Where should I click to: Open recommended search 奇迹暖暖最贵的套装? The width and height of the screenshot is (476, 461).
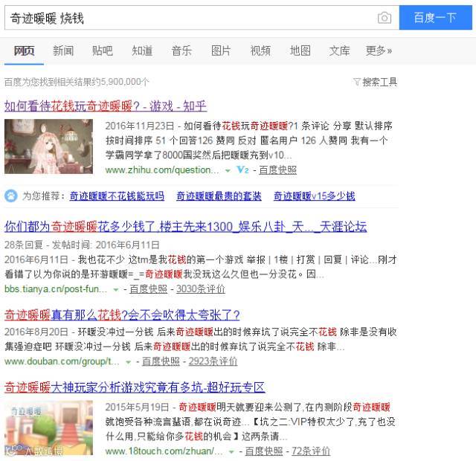tap(219, 196)
